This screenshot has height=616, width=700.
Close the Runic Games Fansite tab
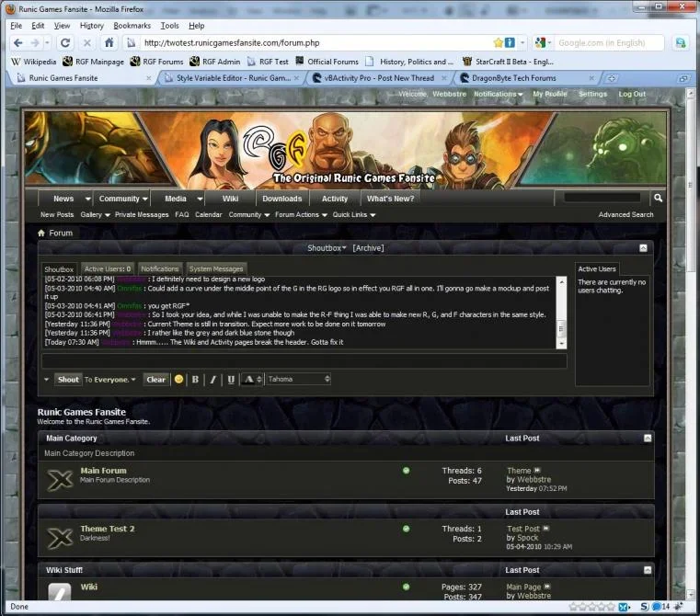click(x=149, y=78)
